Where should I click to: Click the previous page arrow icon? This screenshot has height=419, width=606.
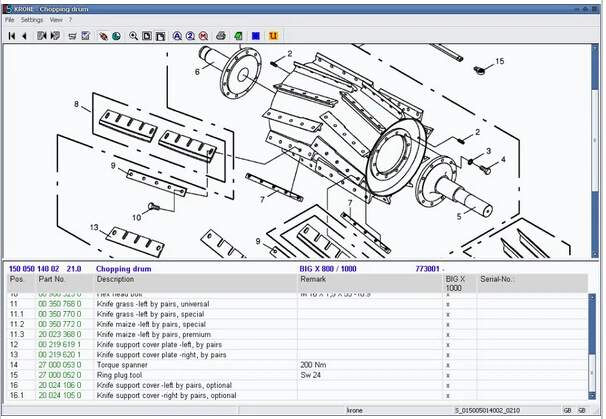(x=24, y=36)
